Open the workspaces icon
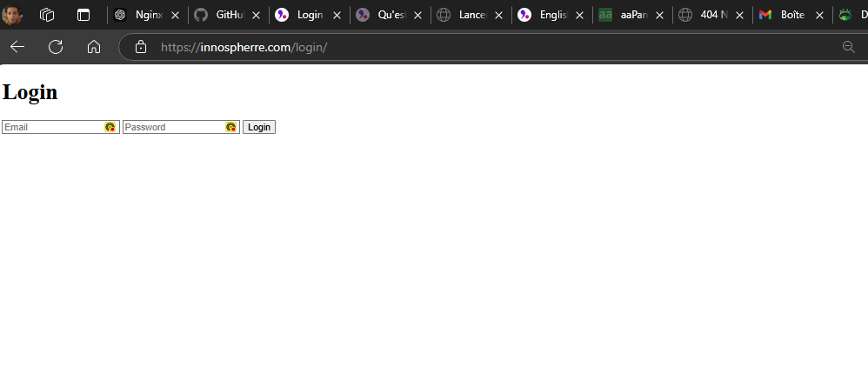The width and height of the screenshot is (868, 367). (x=47, y=15)
